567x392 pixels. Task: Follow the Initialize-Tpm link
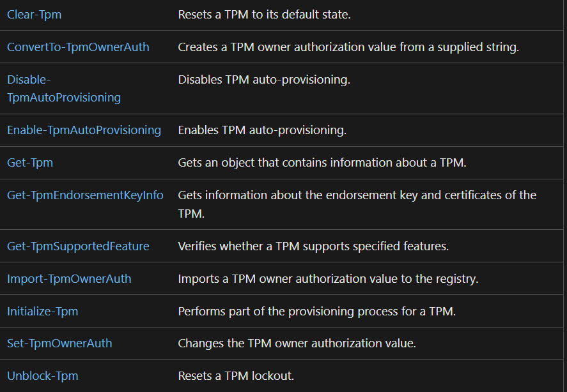point(43,312)
